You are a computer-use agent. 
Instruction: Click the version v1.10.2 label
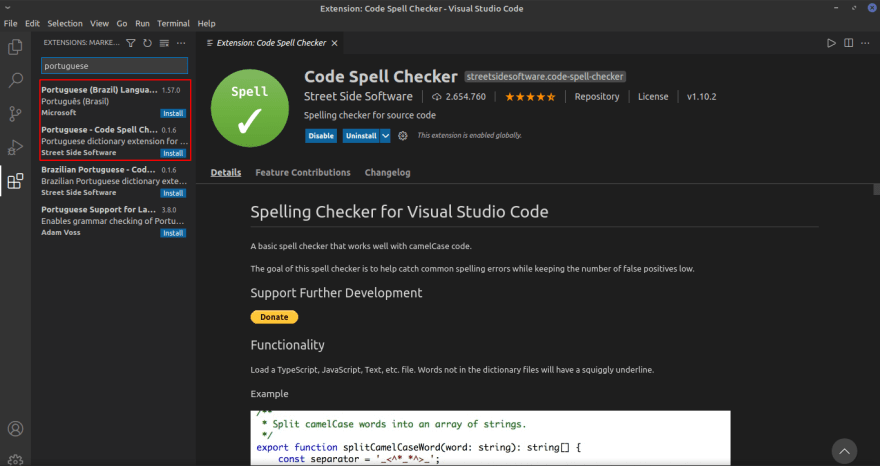click(x=702, y=97)
